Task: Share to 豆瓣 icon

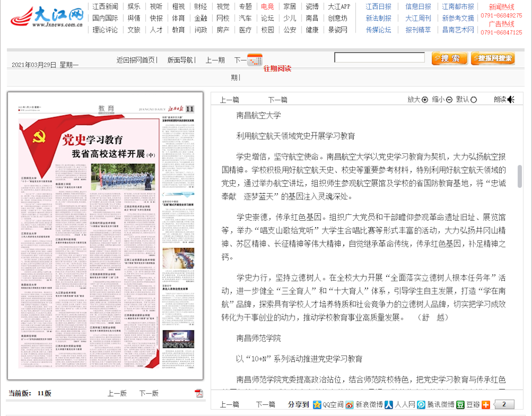Action: tap(461, 404)
